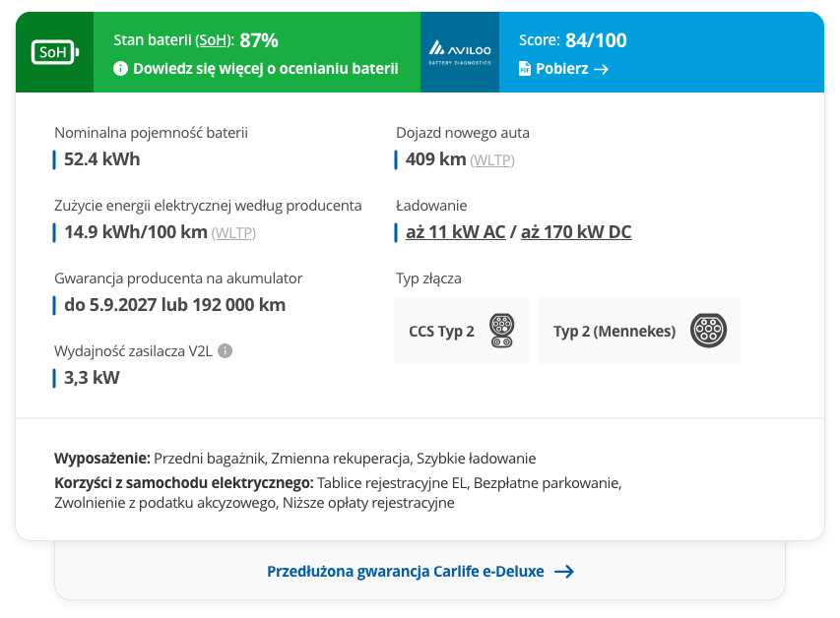Download the report via Pobierz
This screenshot has width=840, height=618.
point(562,69)
